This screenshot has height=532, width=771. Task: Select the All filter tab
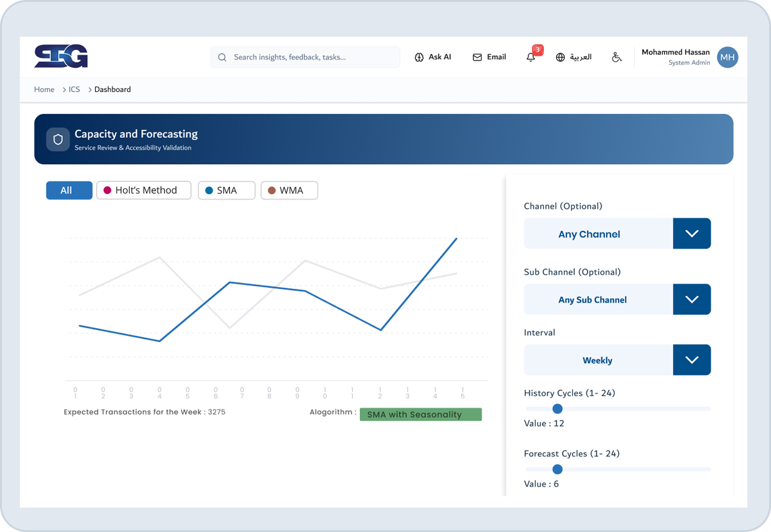coord(69,190)
